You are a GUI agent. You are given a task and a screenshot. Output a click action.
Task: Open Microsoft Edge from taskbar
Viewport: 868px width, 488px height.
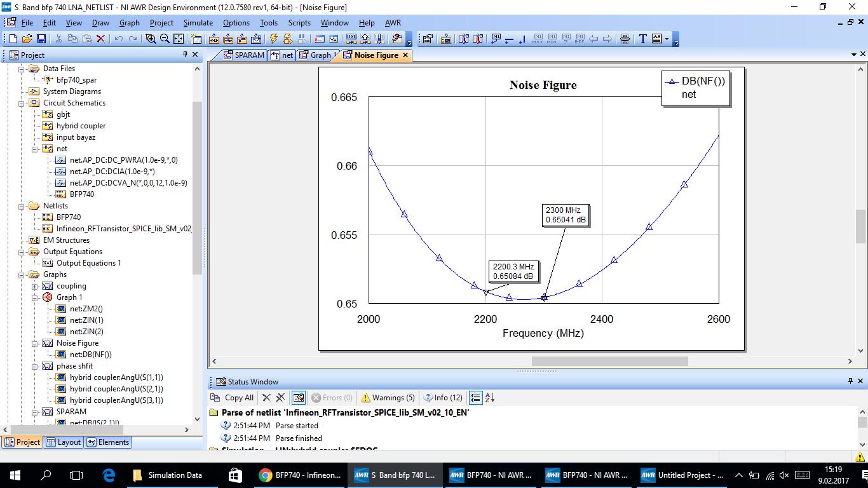[109, 475]
